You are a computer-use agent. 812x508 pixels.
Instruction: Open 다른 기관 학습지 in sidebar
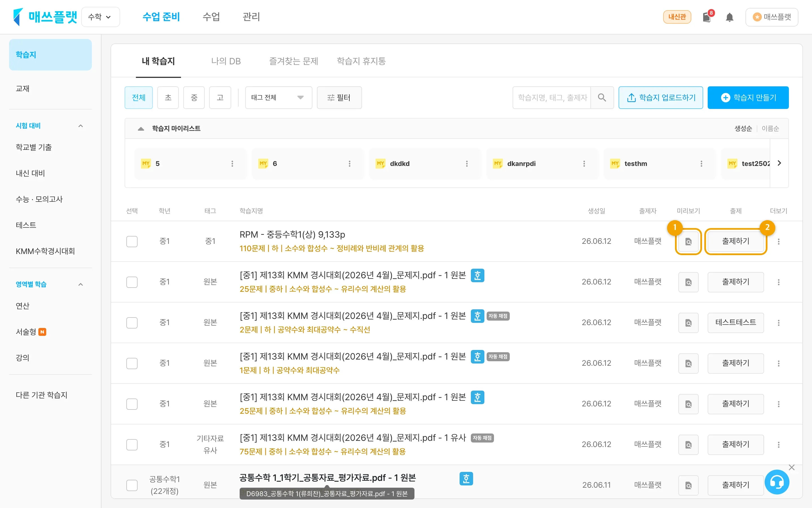click(x=42, y=395)
